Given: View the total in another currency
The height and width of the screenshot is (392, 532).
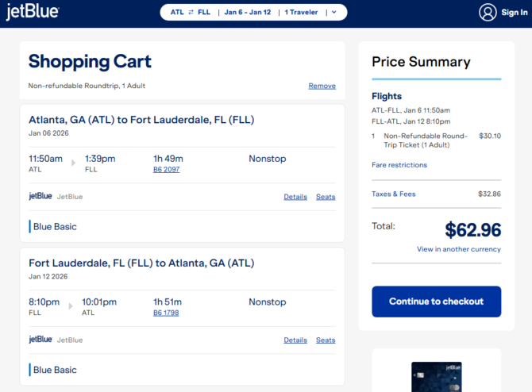Looking at the screenshot, I should (x=459, y=249).
